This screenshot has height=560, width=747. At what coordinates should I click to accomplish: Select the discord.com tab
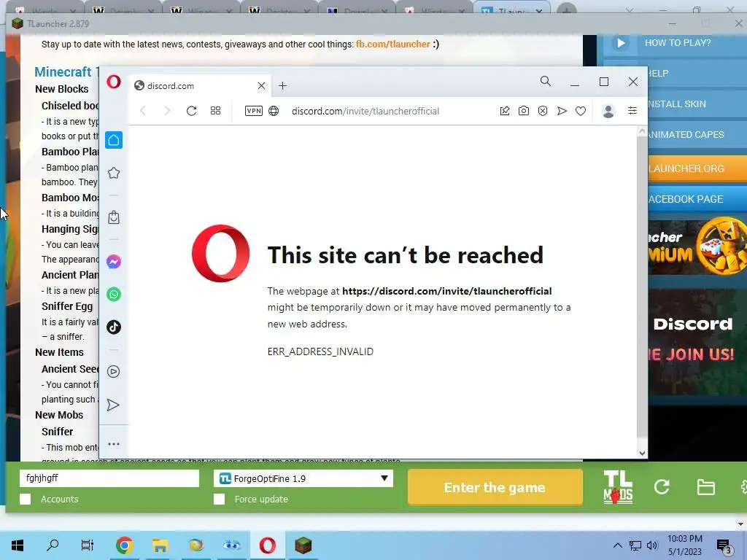coord(200,86)
